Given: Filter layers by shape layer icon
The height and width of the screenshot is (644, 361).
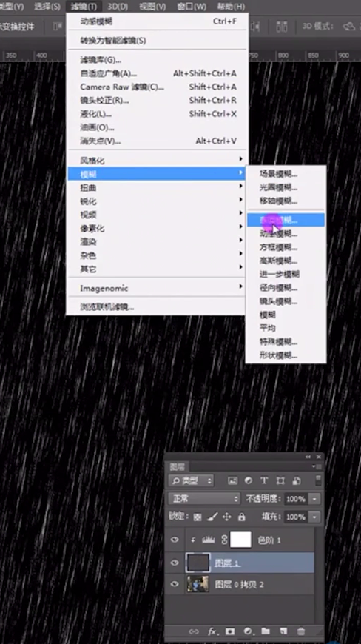Looking at the screenshot, I should 280,480.
